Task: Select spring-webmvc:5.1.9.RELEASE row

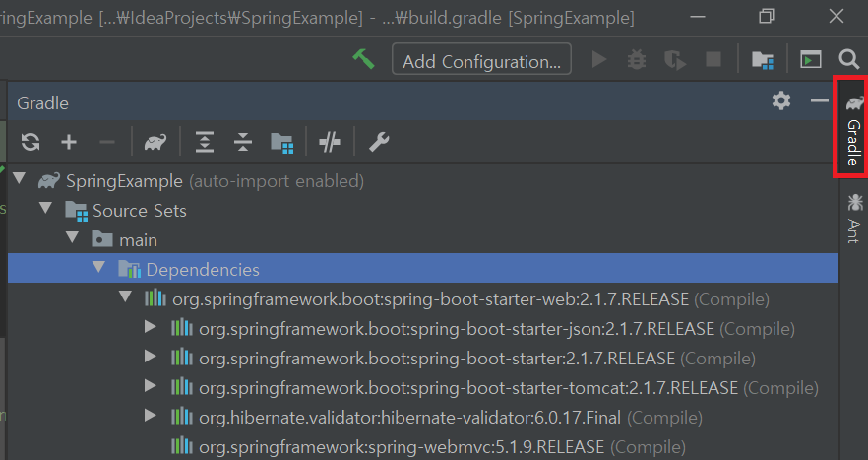Action: [x=423, y=446]
